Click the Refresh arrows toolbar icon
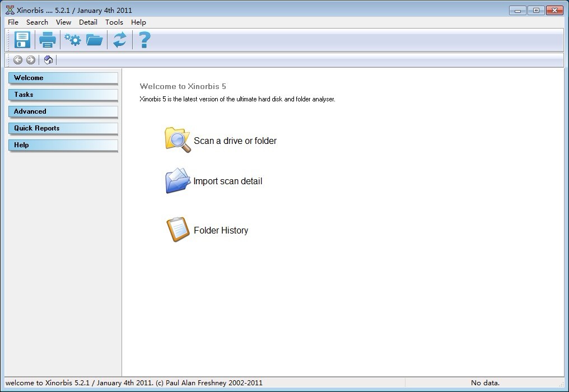The height and width of the screenshot is (392, 569). pos(119,40)
